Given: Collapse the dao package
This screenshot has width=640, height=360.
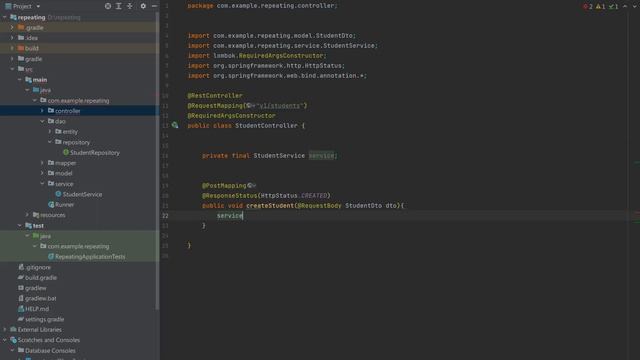Looking at the screenshot, I should pyautogui.click(x=42, y=121).
